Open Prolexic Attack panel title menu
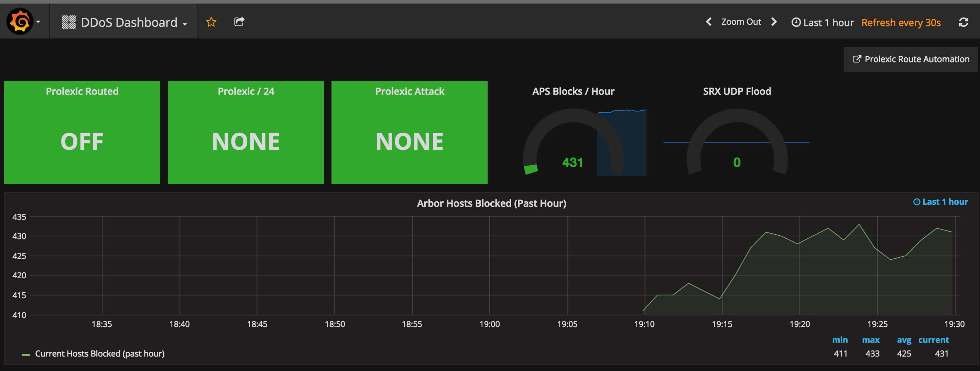This screenshot has height=371, width=980. click(410, 91)
